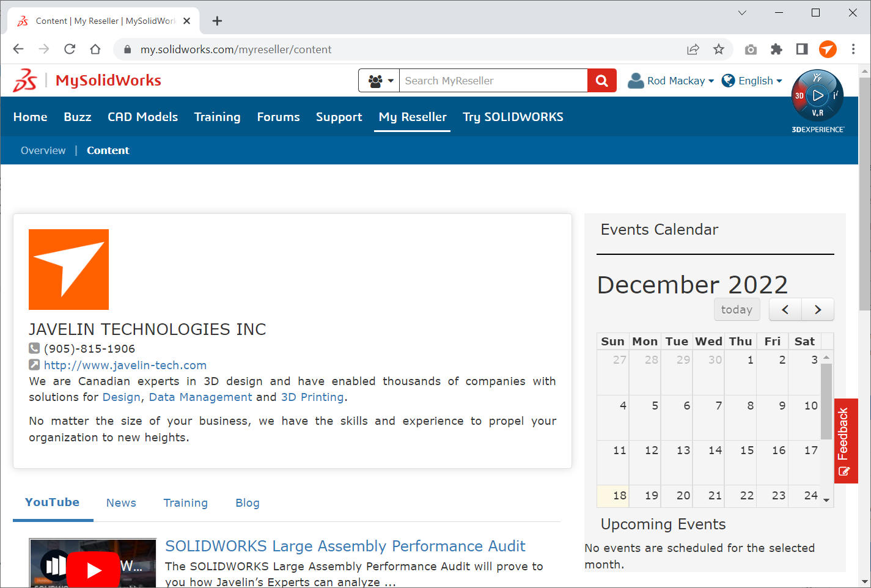Expand the search scope people dropdown
871x588 pixels.
tap(380, 81)
